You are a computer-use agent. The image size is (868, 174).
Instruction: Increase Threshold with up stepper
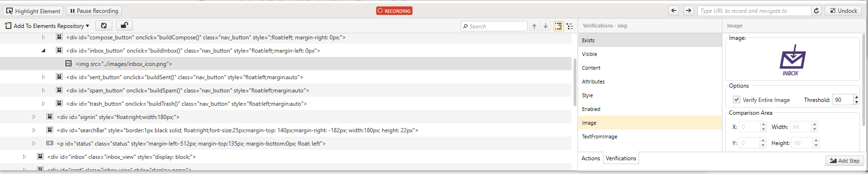[856, 97]
